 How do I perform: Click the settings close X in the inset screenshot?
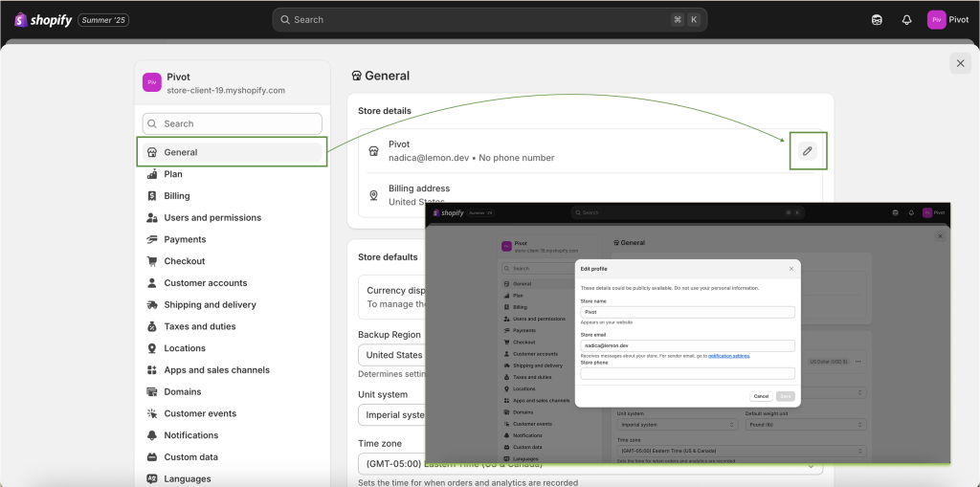click(940, 236)
